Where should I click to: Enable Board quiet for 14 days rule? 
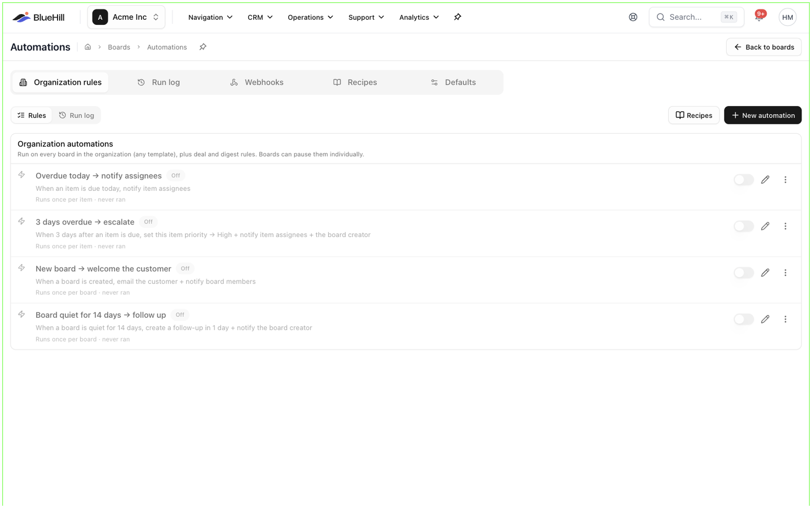(x=744, y=319)
